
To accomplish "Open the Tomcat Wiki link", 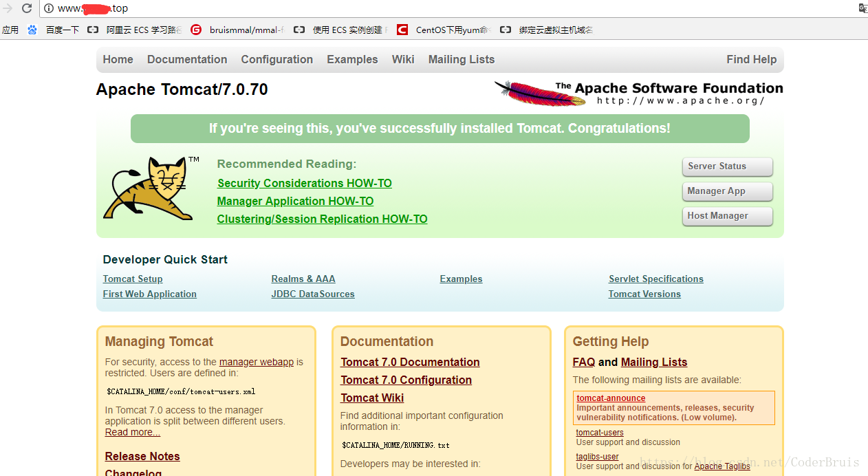I will pyautogui.click(x=372, y=398).
